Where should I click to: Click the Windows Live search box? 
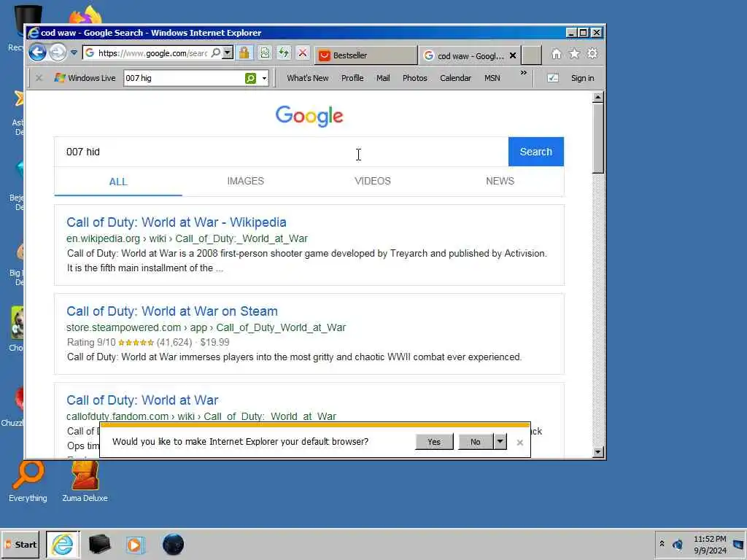(x=185, y=78)
